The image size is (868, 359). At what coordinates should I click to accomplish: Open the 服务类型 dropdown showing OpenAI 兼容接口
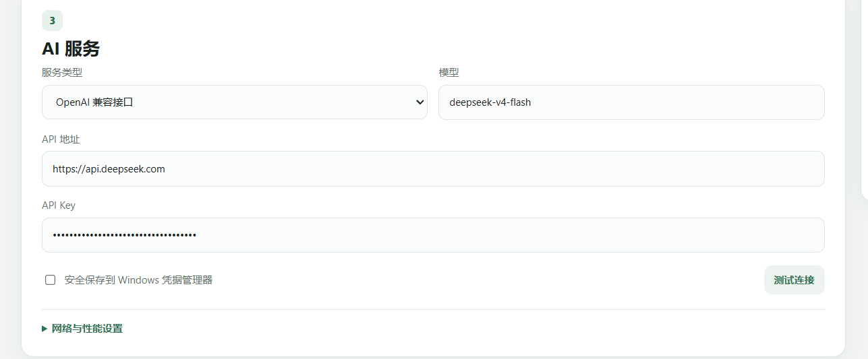pyautogui.click(x=234, y=102)
